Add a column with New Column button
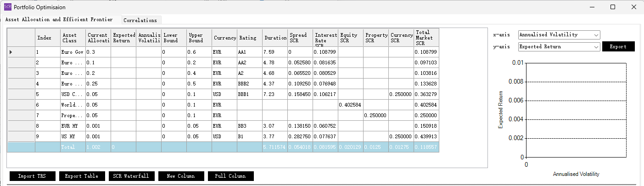 click(x=181, y=176)
